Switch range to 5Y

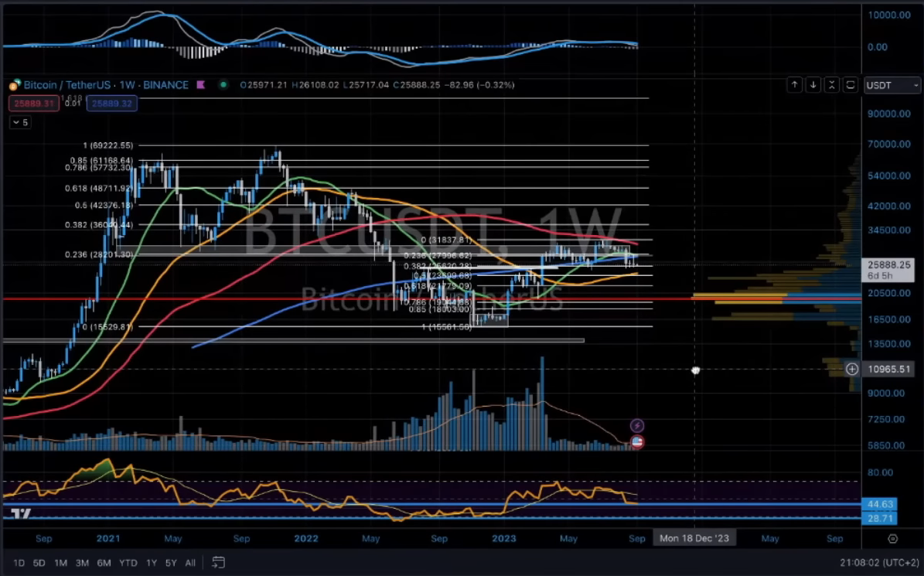click(171, 563)
